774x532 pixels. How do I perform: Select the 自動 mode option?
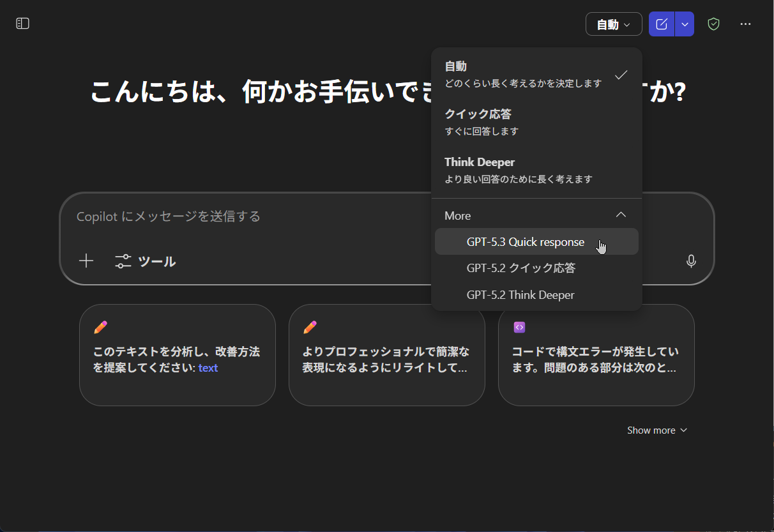tap(536, 75)
